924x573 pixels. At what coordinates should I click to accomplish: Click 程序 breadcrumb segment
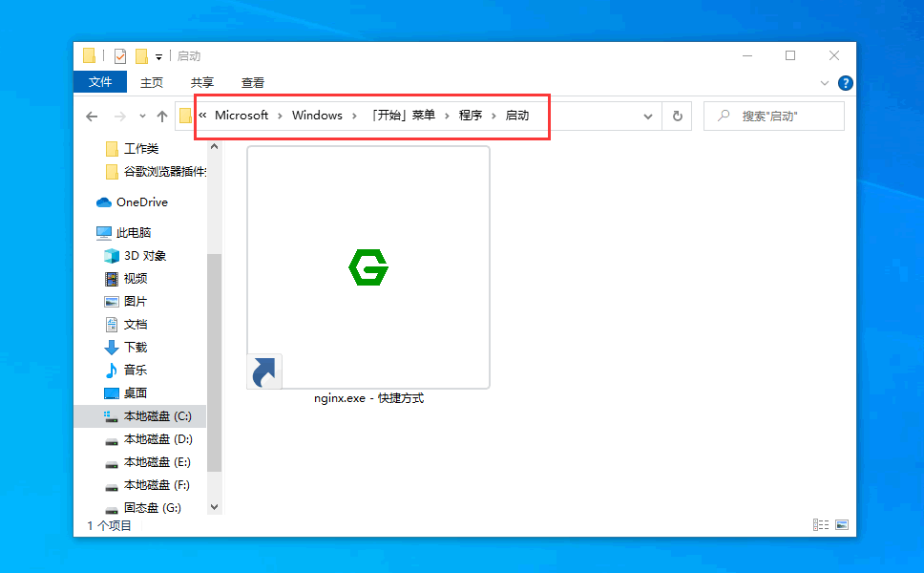click(x=471, y=116)
